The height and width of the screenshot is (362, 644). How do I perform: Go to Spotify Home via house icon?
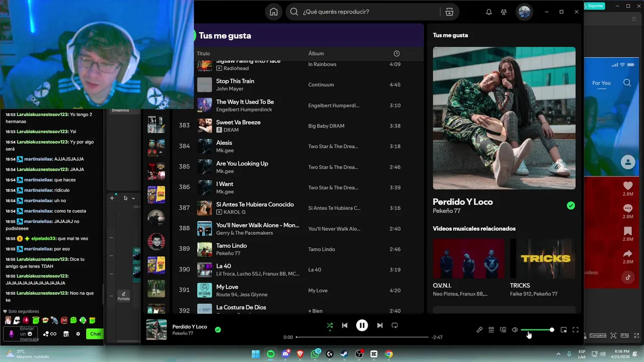coord(274,12)
